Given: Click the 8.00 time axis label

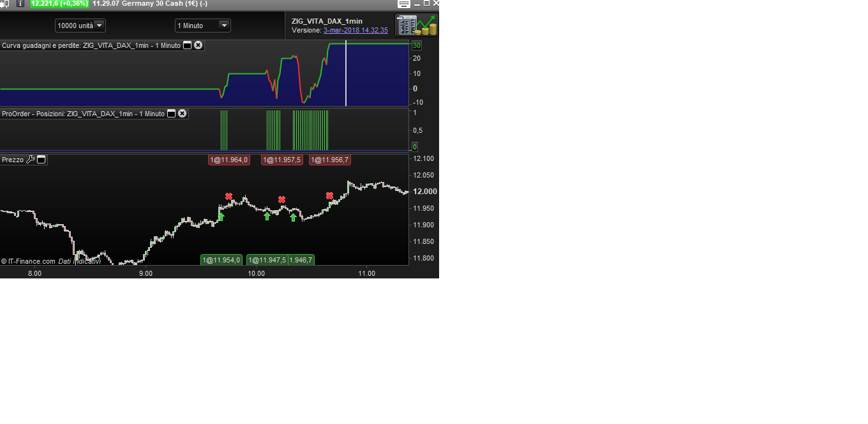Looking at the screenshot, I should coord(34,273).
